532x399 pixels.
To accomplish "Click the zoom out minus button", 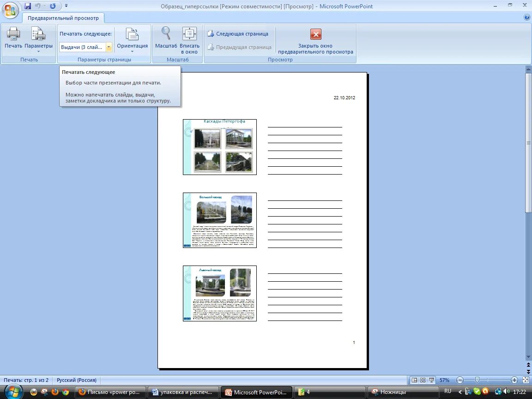I will coord(460,380).
